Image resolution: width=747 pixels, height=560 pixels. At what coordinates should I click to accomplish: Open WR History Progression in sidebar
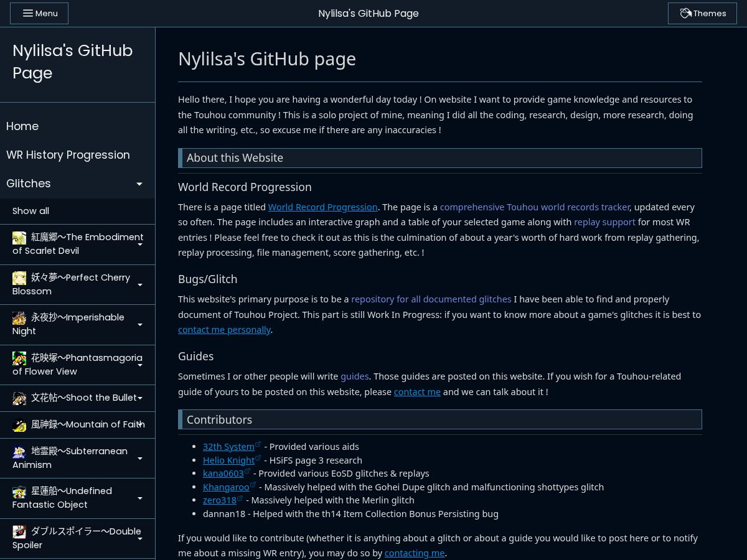(x=77, y=155)
